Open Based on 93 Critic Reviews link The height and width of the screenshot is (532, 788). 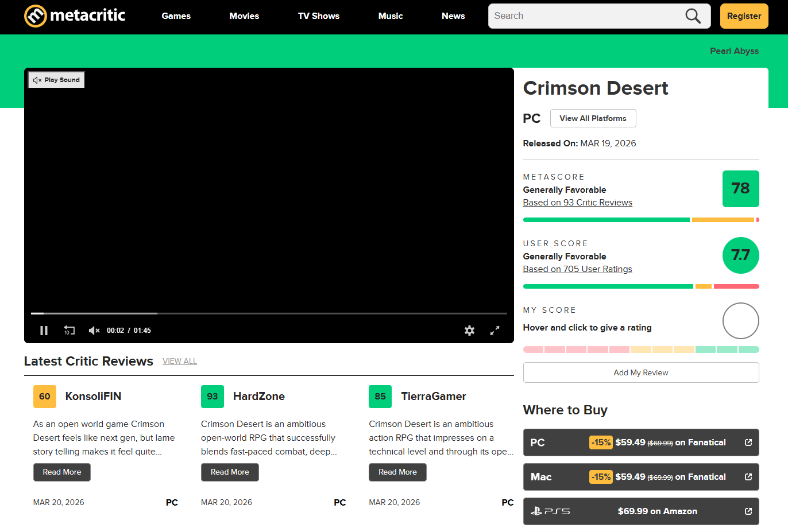click(x=577, y=203)
